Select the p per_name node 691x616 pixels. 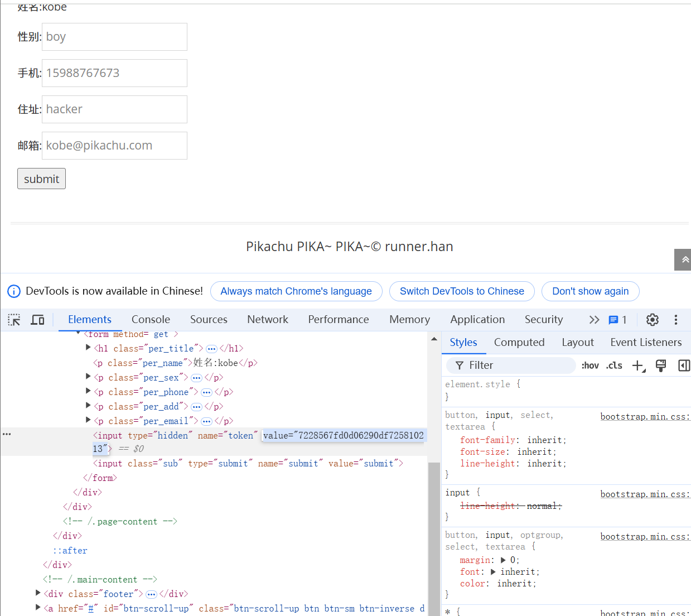[175, 363]
